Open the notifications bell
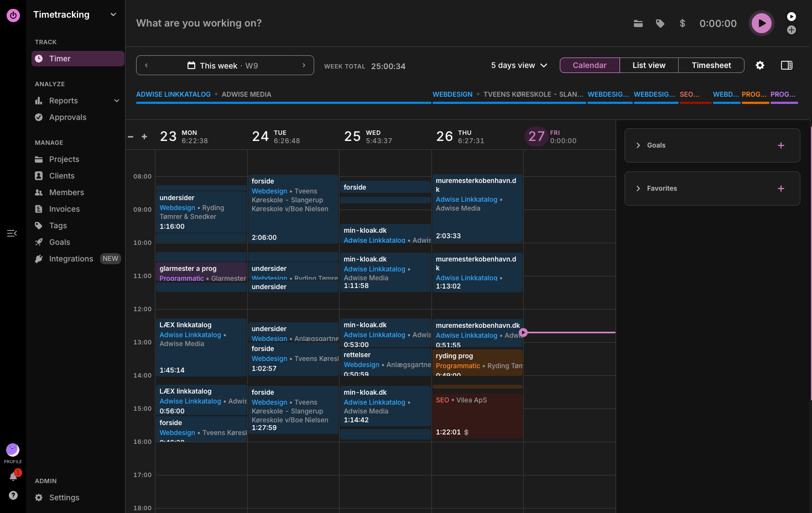Image resolution: width=812 pixels, height=513 pixels. [13, 477]
